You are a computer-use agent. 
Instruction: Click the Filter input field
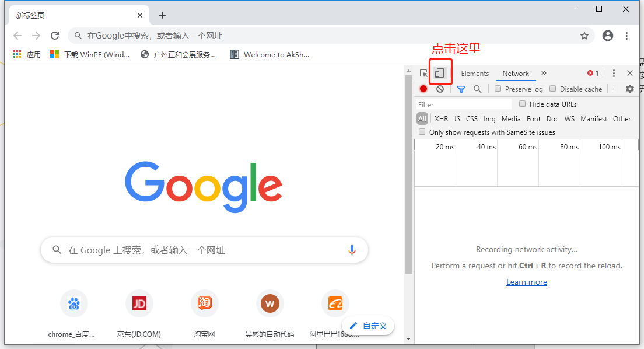click(461, 103)
